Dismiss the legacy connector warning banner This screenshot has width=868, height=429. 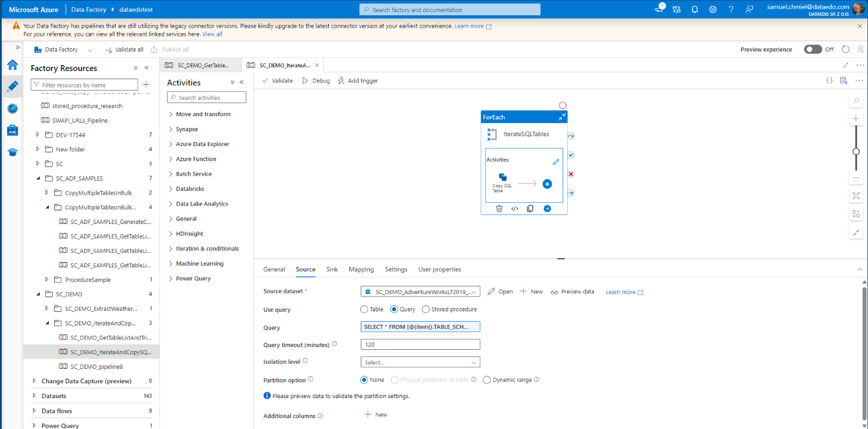[x=859, y=26]
